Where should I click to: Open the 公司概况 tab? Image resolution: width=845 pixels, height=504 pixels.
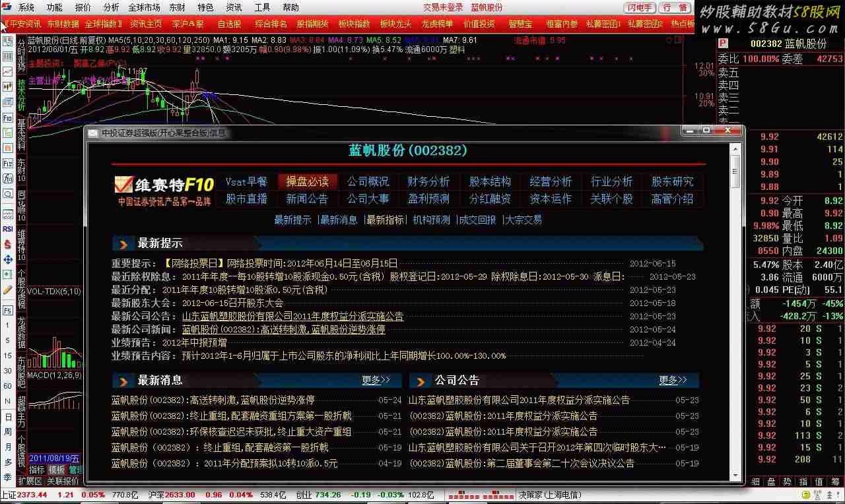click(368, 181)
